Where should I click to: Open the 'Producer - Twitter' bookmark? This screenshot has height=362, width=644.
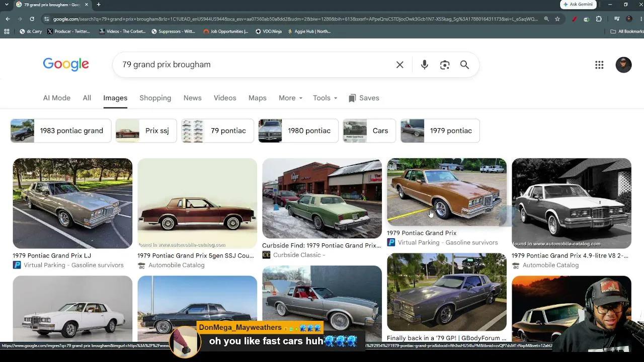tap(68, 31)
